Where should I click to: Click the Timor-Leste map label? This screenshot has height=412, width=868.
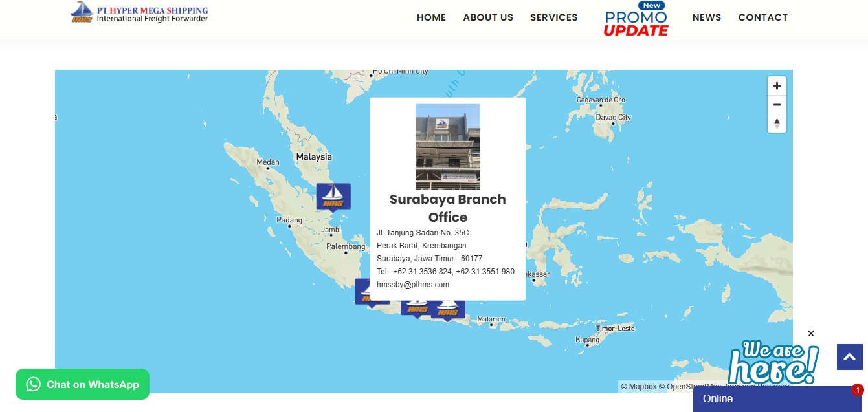click(x=616, y=329)
